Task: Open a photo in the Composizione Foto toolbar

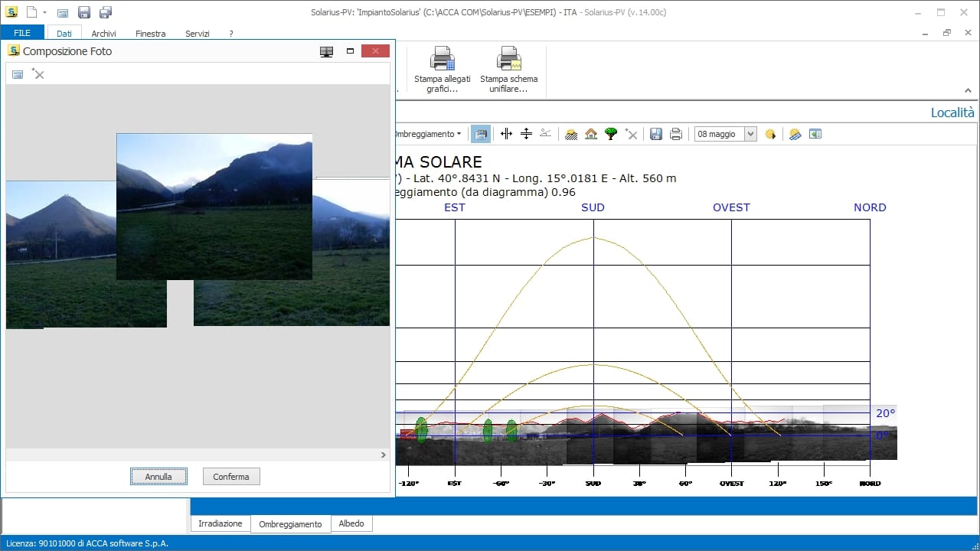Action: 17,73
